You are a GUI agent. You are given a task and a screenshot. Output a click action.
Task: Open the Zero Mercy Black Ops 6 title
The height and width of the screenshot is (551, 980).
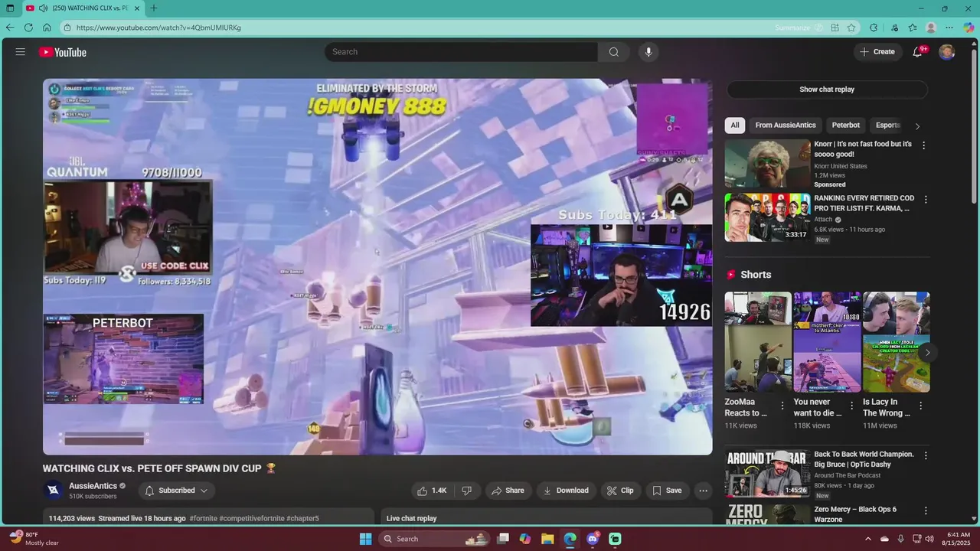855,514
